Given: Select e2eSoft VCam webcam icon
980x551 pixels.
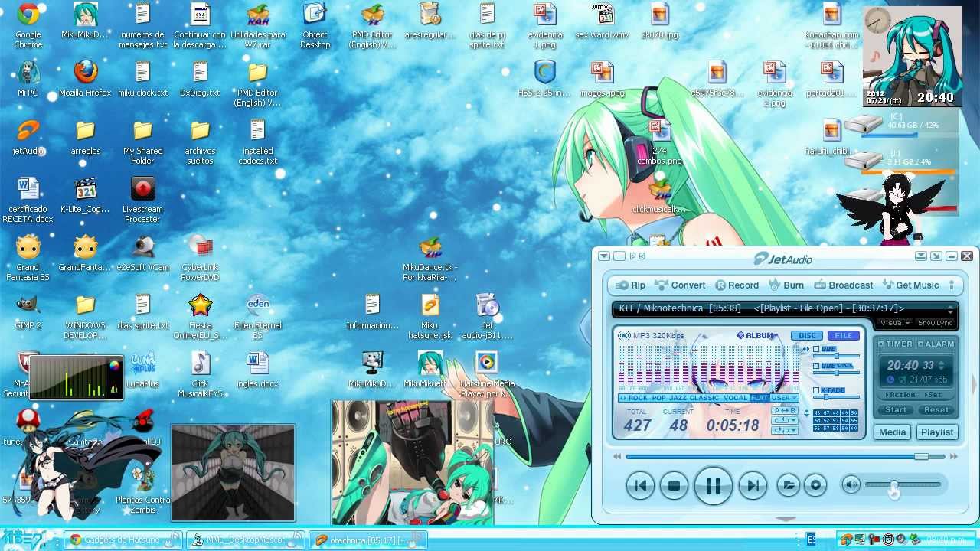Looking at the screenshot, I should coord(143,253).
